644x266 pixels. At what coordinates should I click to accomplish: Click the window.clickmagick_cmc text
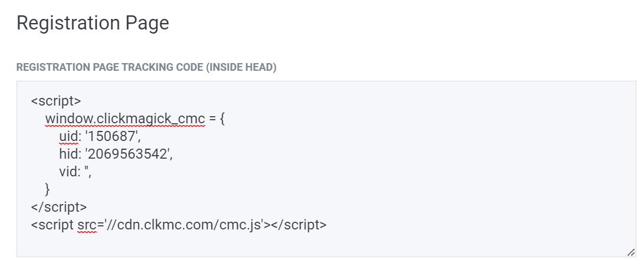(x=125, y=119)
